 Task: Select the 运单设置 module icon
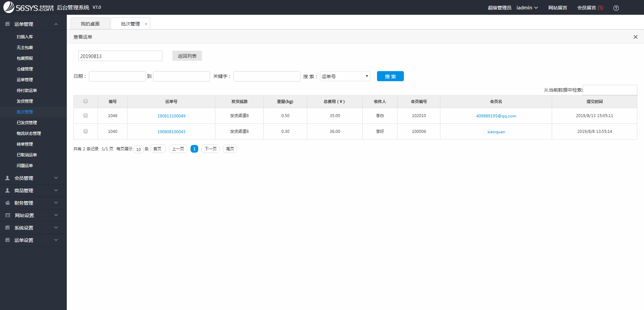tap(7, 240)
